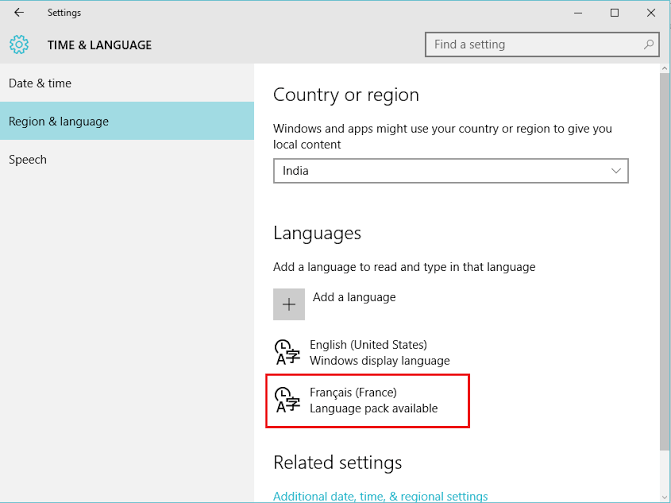Maximize the Settings window

(615, 13)
